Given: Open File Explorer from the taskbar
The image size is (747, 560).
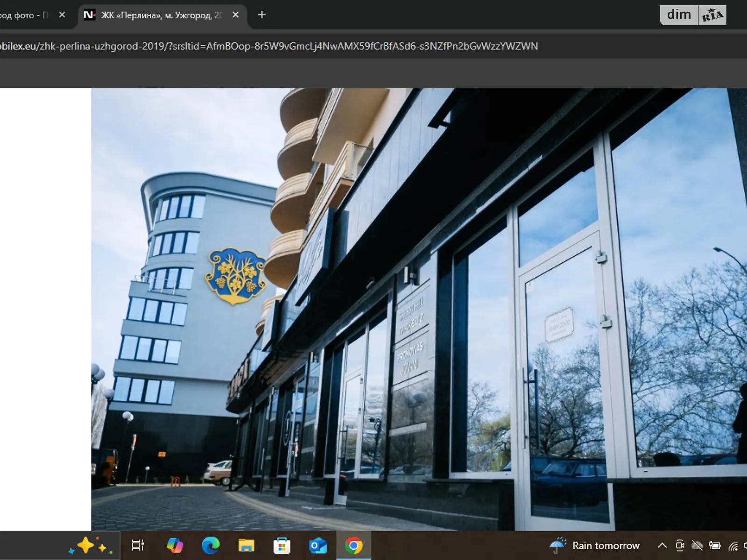Looking at the screenshot, I should pyautogui.click(x=246, y=545).
